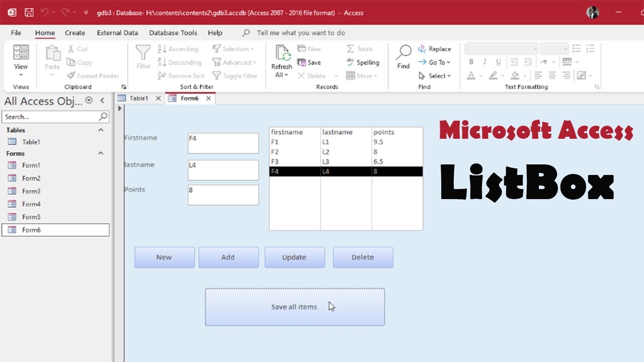Image resolution: width=644 pixels, height=362 pixels.
Task: Sort Ascending using the ribbon
Action: [178, 49]
